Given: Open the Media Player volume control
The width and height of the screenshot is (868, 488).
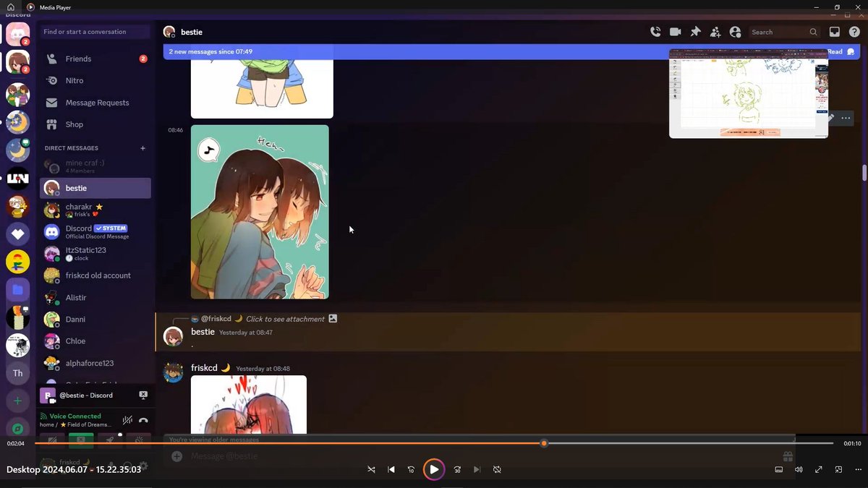Looking at the screenshot, I should pyautogui.click(x=799, y=469).
